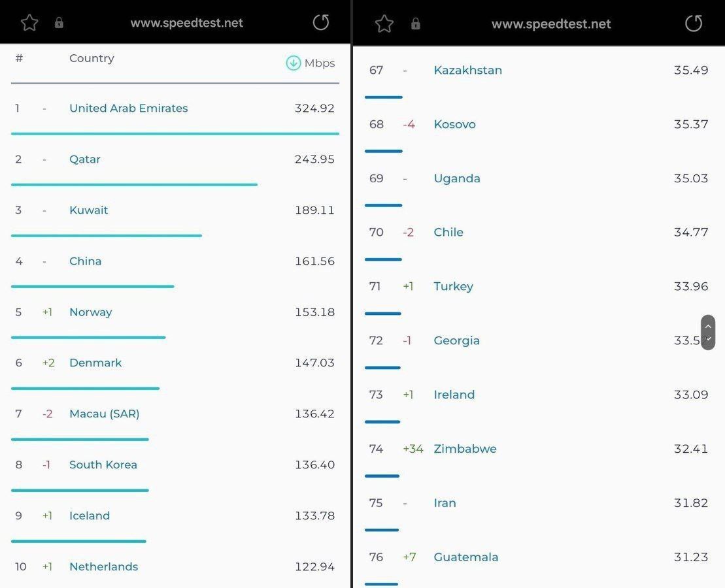Bookmark page with right star icon
This screenshot has width=725, height=588.
point(384,24)
